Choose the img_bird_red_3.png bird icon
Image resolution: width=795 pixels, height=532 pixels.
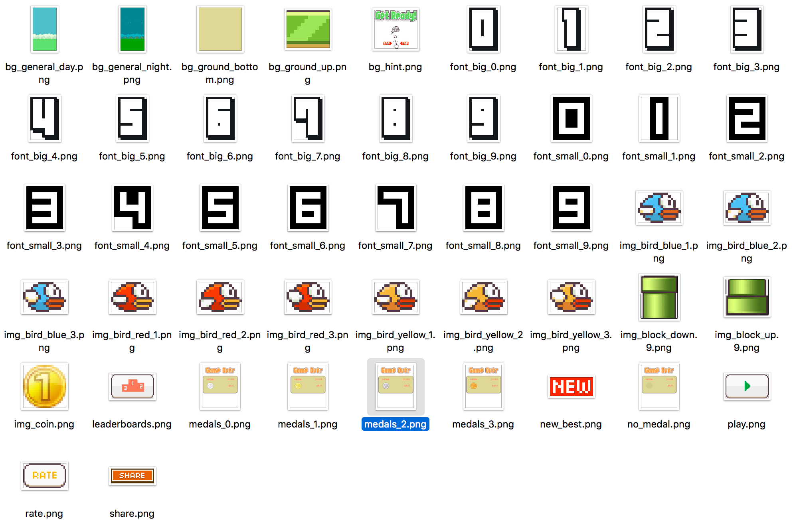click(308, 297)
